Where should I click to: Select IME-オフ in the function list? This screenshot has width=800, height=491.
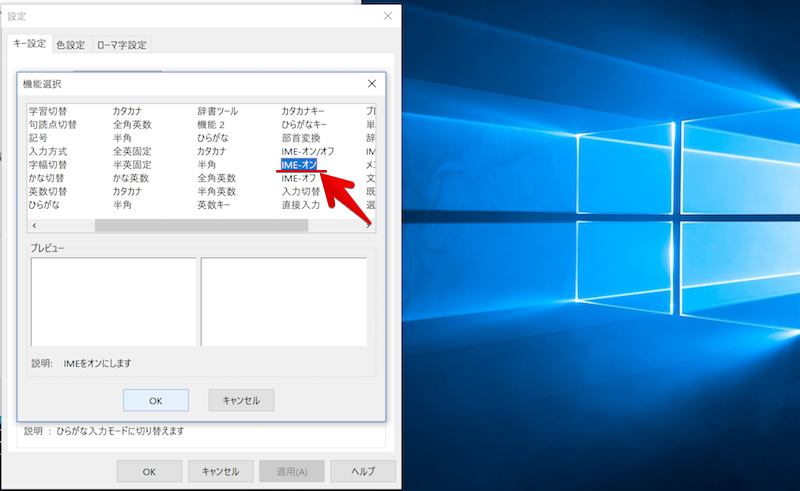click(300, 178)
